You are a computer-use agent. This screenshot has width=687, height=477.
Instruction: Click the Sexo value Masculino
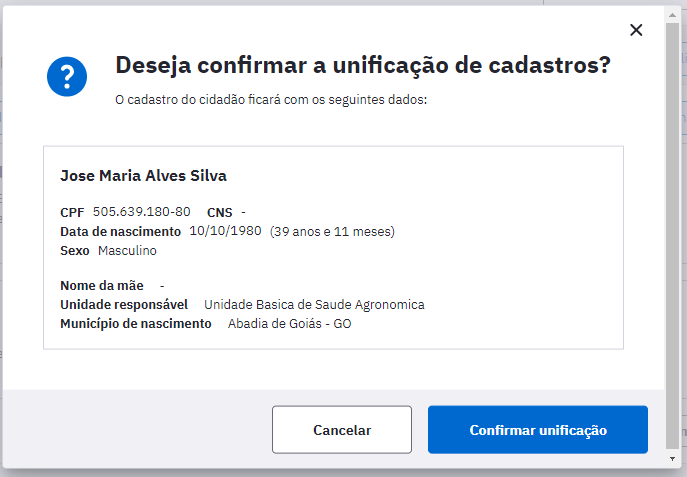coord(127,251)
